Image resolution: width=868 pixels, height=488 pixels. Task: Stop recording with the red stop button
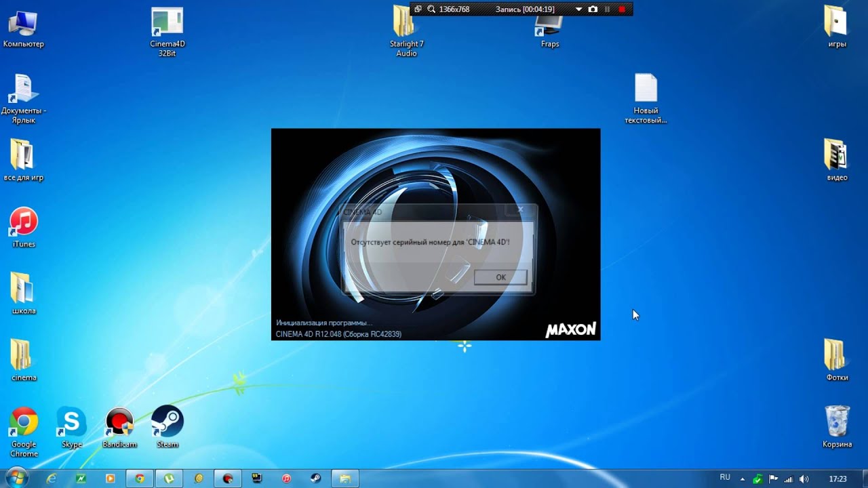click(622, 9)
